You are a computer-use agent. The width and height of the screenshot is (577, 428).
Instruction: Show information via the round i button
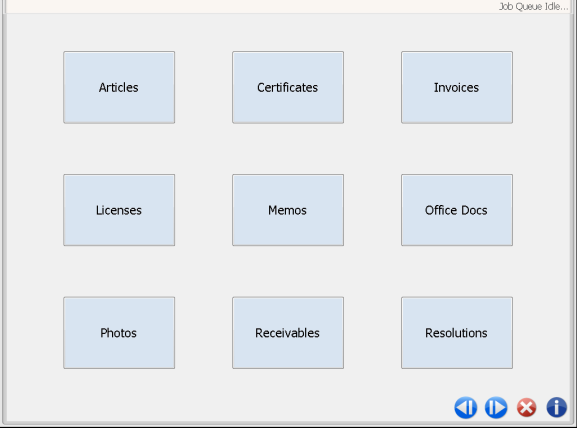[556, 408]
